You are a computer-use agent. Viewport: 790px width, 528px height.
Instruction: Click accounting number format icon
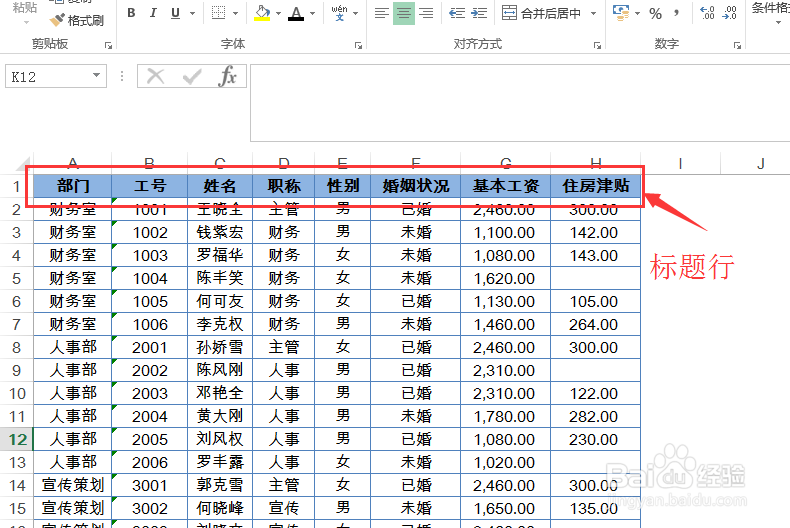(621, 13)
